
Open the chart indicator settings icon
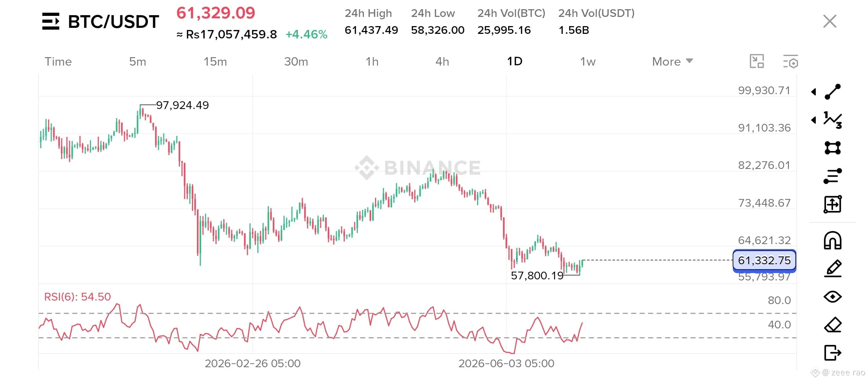click(790, 62)
